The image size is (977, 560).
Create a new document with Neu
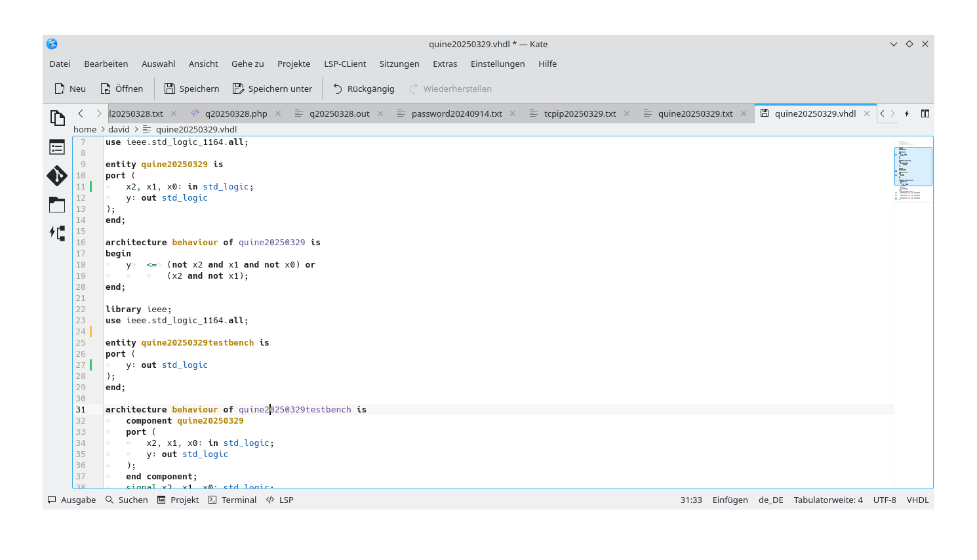(x=70, y=89)
